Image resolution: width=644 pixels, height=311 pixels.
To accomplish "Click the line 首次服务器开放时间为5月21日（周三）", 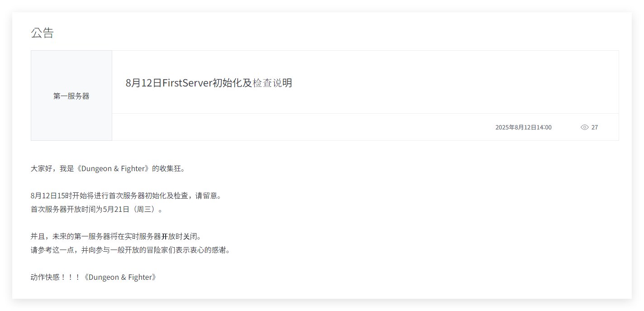I will tap(96, 209).
